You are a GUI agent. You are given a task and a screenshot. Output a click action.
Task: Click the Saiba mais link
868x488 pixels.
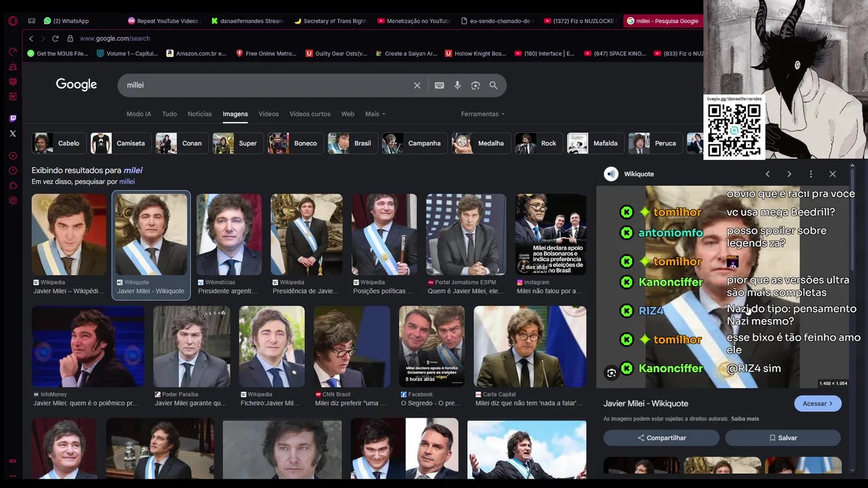coord(745,419)
